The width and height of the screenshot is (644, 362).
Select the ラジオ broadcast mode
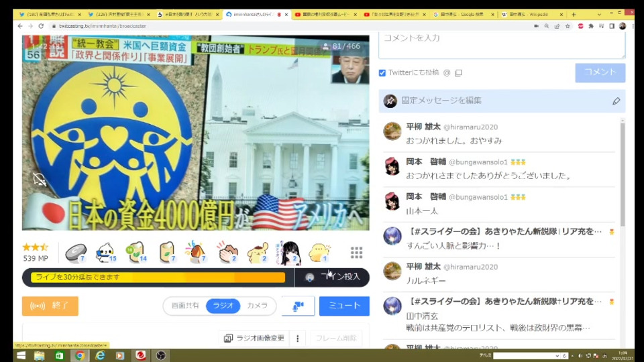click(223, 306)
